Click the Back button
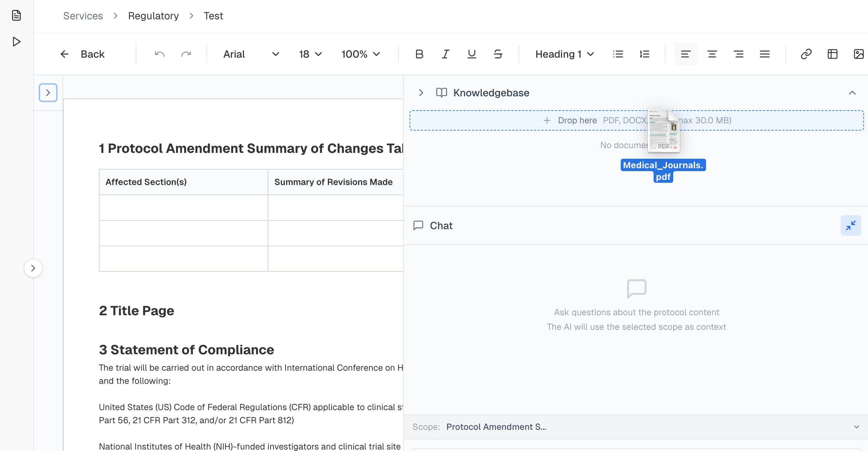The height and width of the screenshot is (451, 868). [84, 54]
